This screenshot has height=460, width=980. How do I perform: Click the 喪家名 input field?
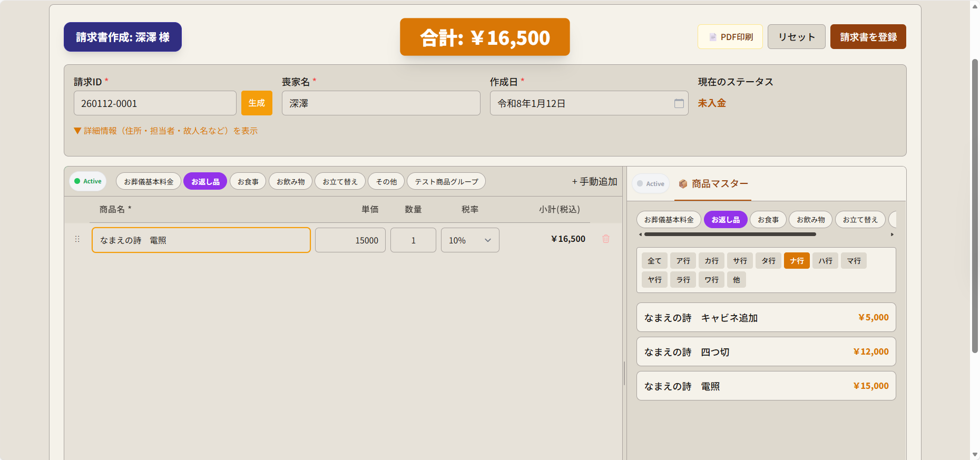coord(380,103)
